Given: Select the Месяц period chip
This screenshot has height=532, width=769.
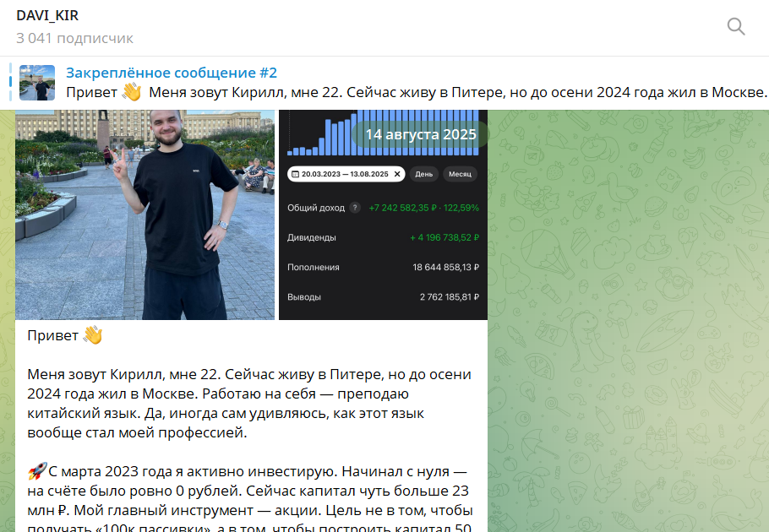Looking at the screenshot, I should (x=460, y=174).
